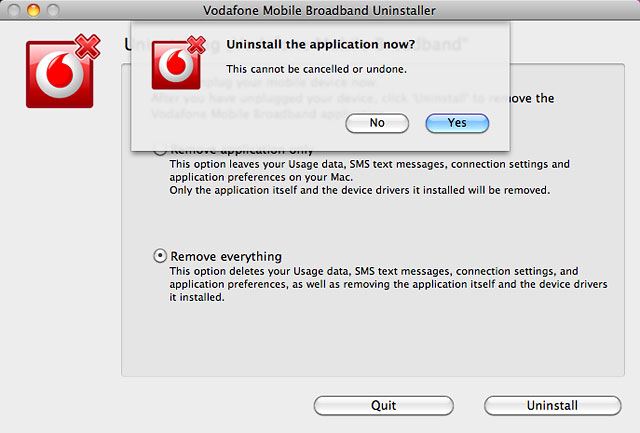Click the Uninstall button at the bottom
The height and width of the screenshot is (433, 640).
(x=552, y=405)
